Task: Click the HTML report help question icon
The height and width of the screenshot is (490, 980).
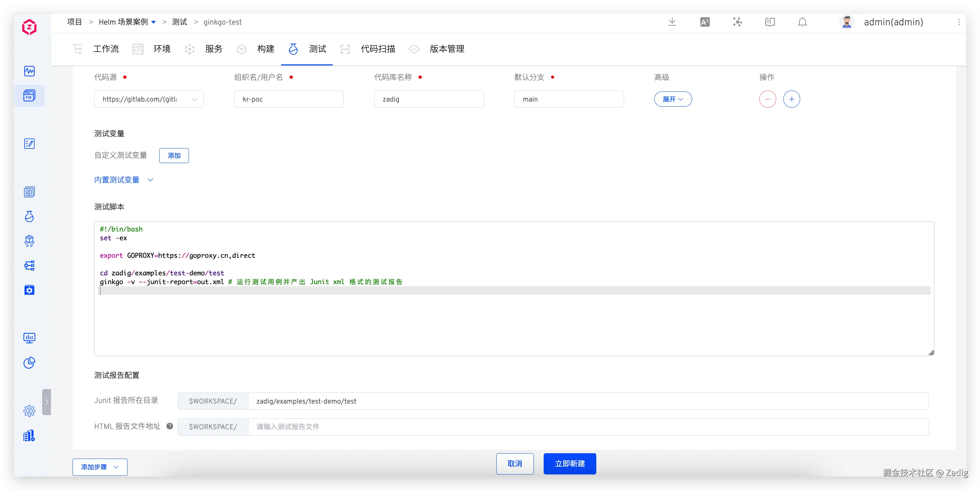Action: 170,426
